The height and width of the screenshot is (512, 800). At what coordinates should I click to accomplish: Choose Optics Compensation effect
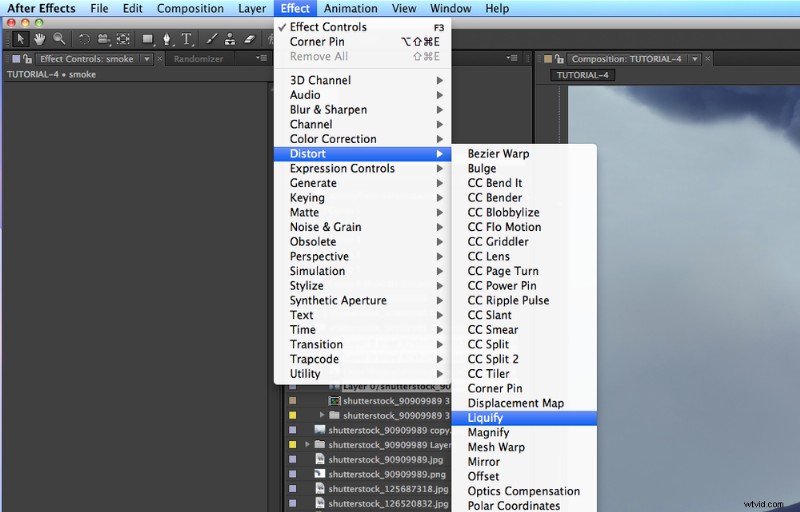(524, 491)
